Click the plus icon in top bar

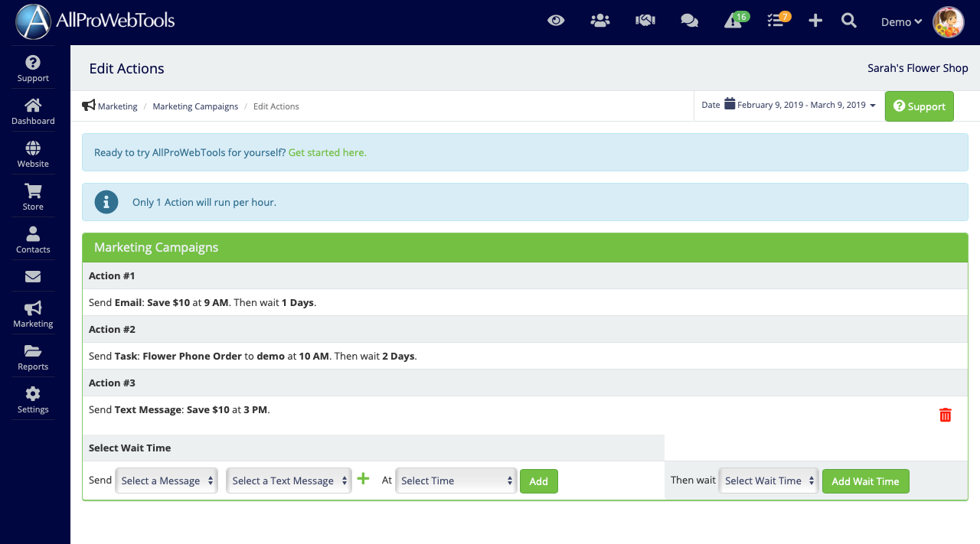pyautogui.click(x=815, y=21)
